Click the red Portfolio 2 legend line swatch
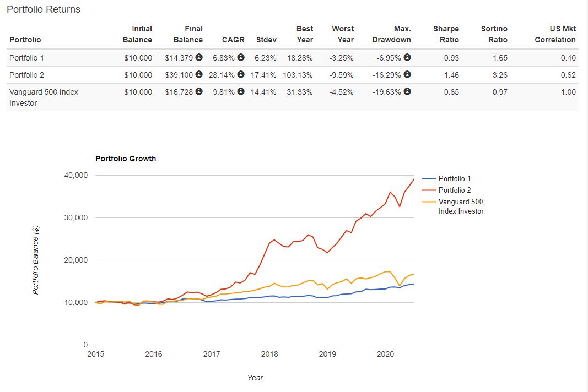 click(429, 190)
